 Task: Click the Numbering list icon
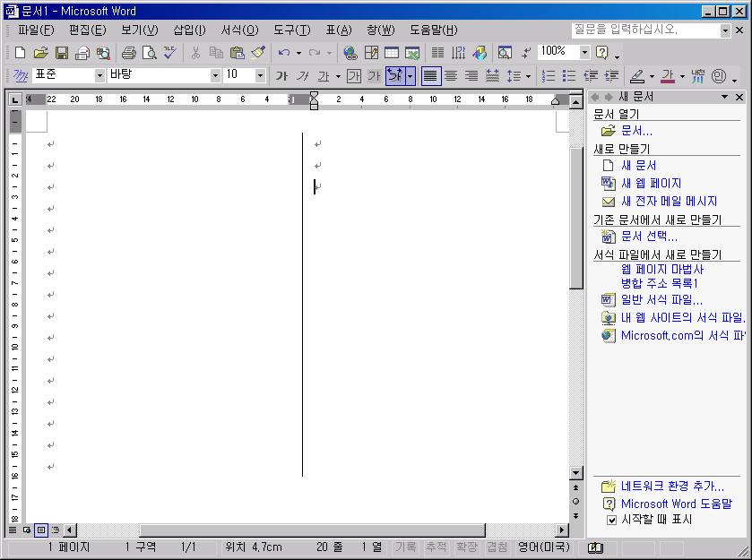pos(549,76)
